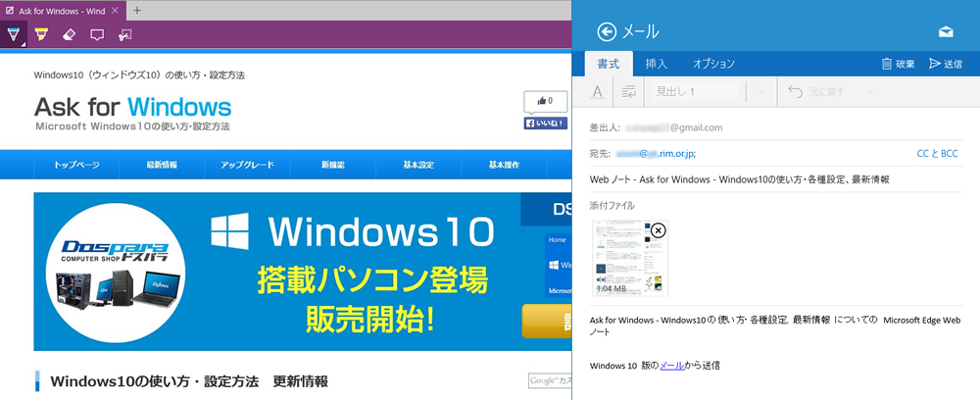Go back with the Mail back arrow
This screenshot has height=400, width=980.
click(x=606, y=31)
